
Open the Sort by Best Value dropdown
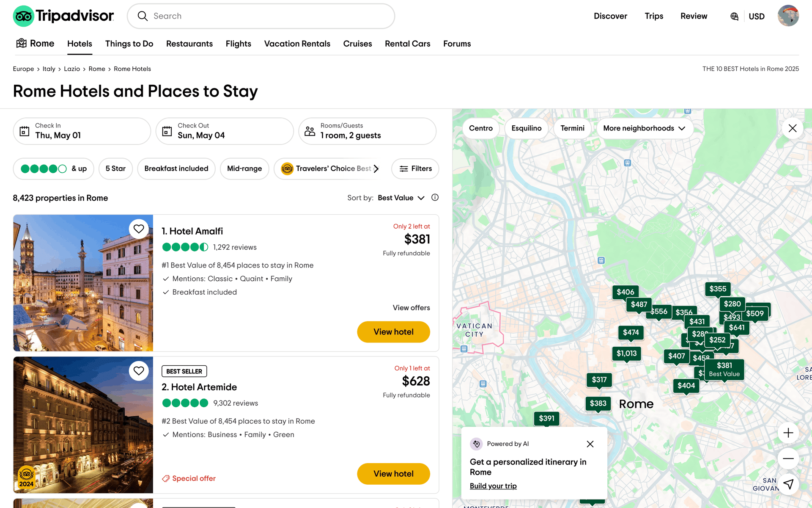click(x=401, y=198)
